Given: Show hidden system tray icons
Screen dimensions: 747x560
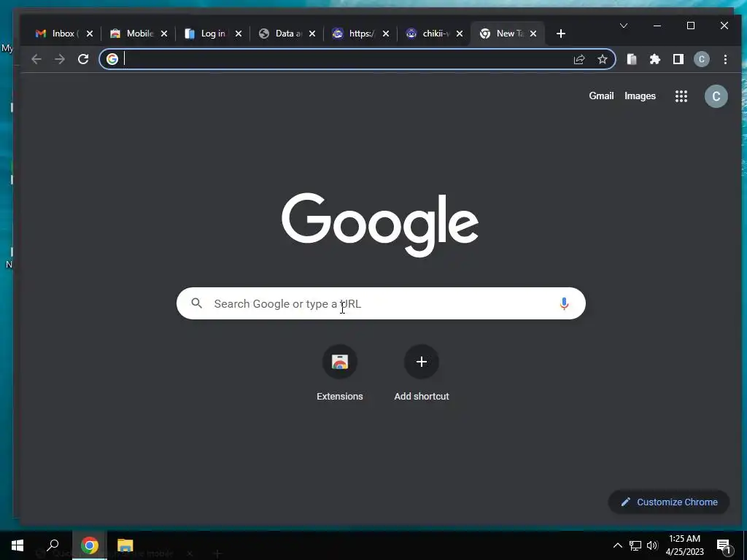Looking at the screenshot, I should point(617,545).
